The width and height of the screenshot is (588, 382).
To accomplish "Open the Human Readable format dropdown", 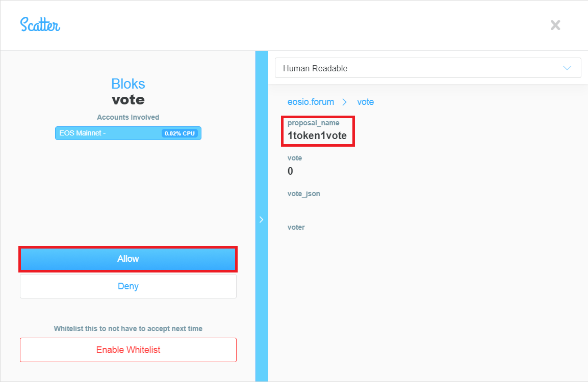I will 428,68.
